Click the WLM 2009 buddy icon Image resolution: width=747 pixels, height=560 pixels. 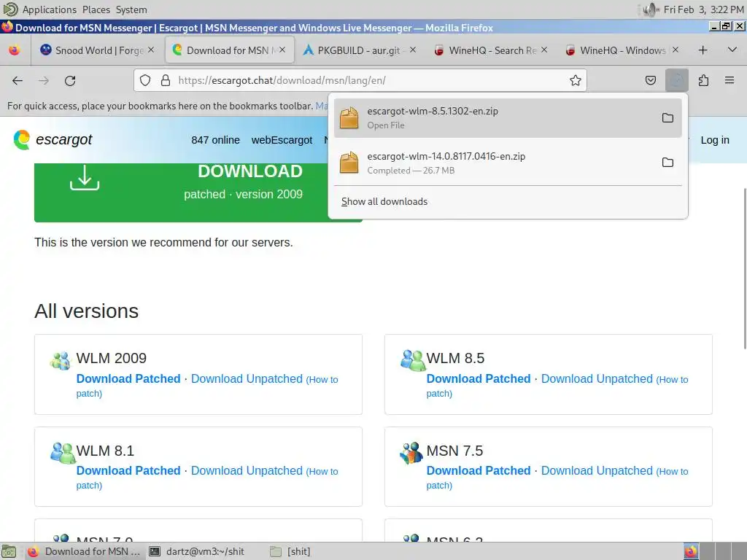point(61,360)
